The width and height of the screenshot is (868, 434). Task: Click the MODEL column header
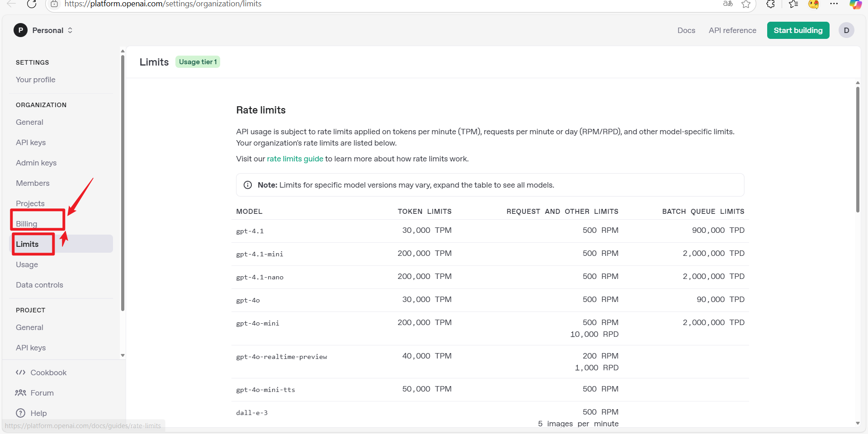[249, 212]
